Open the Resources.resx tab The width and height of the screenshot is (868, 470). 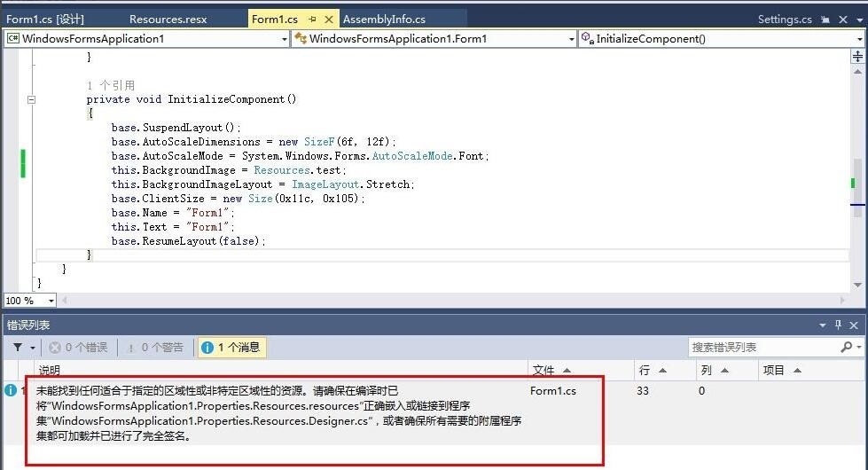[x=168, y=20]
